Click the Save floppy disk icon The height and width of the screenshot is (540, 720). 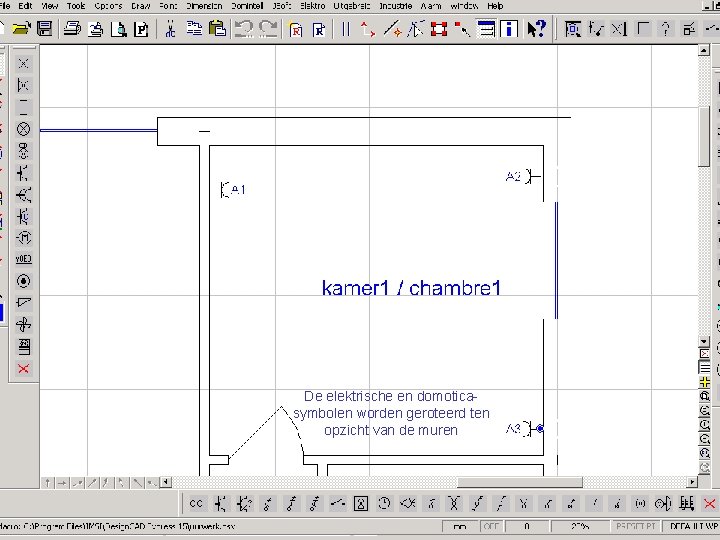tap(45, 29)
